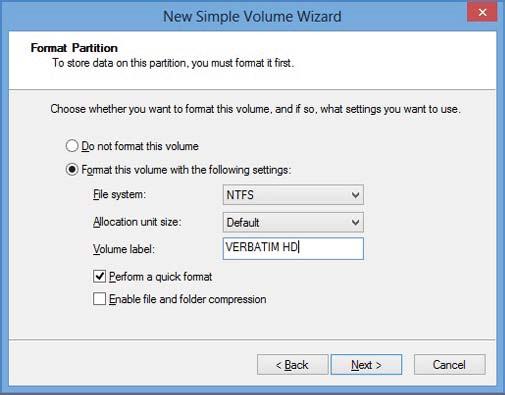Close the New Simple Volume Wizard window

pyautogui.click(x=482, y=13)
